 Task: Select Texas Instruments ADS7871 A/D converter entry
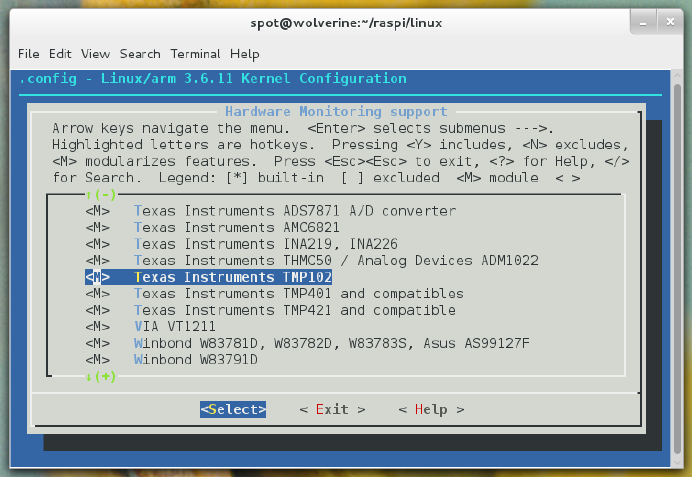(295, 211)
